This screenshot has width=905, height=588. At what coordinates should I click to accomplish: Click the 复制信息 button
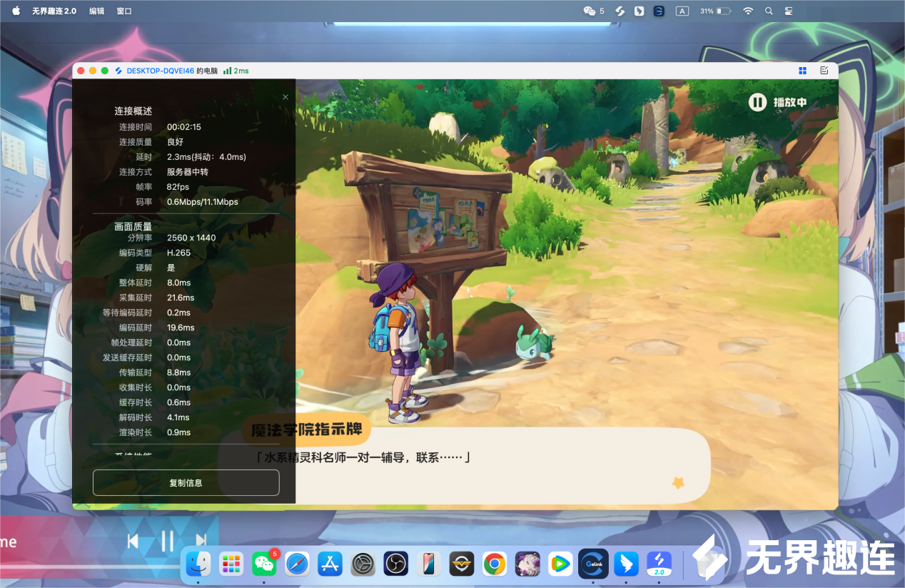click(x=186, y=483)
